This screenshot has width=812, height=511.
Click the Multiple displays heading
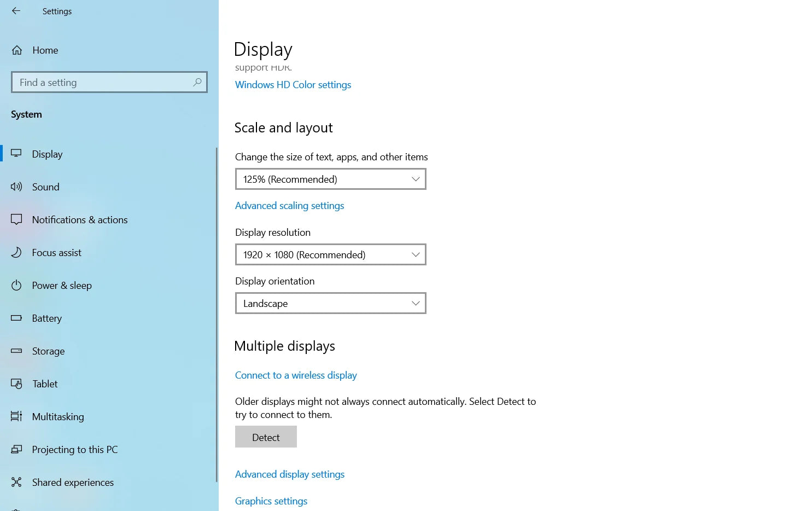(284, 346)
